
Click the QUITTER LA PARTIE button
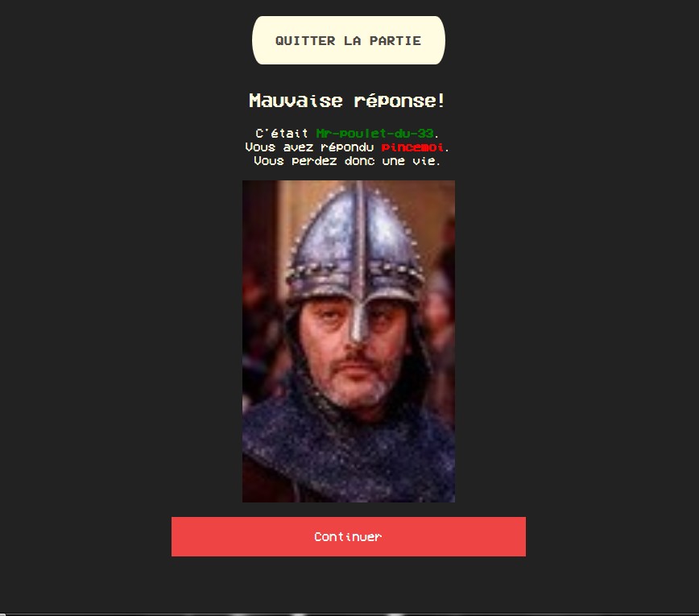[x=349, y=40]
